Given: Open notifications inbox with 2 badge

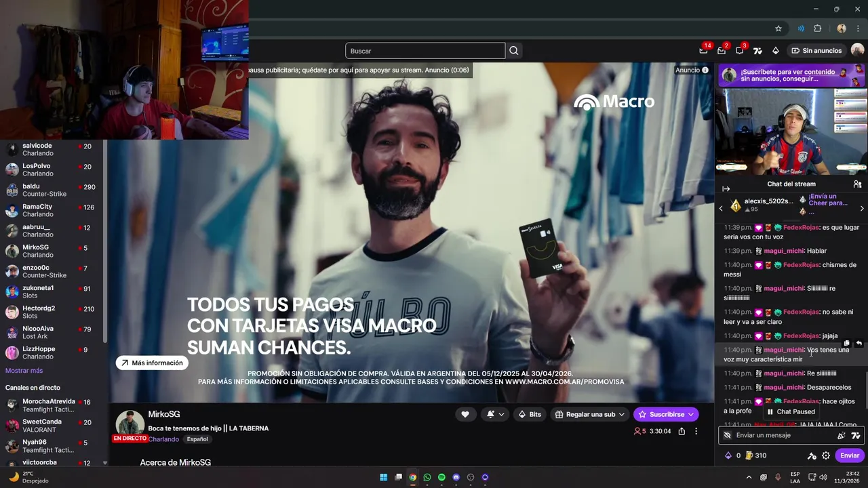Looking at the screenshot, I should (x=722, y=51).
